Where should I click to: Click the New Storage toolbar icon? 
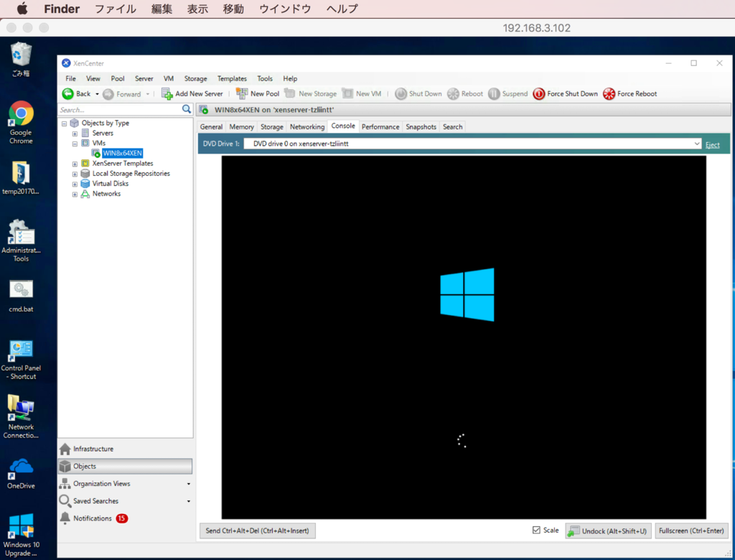(x=290, y=93)
